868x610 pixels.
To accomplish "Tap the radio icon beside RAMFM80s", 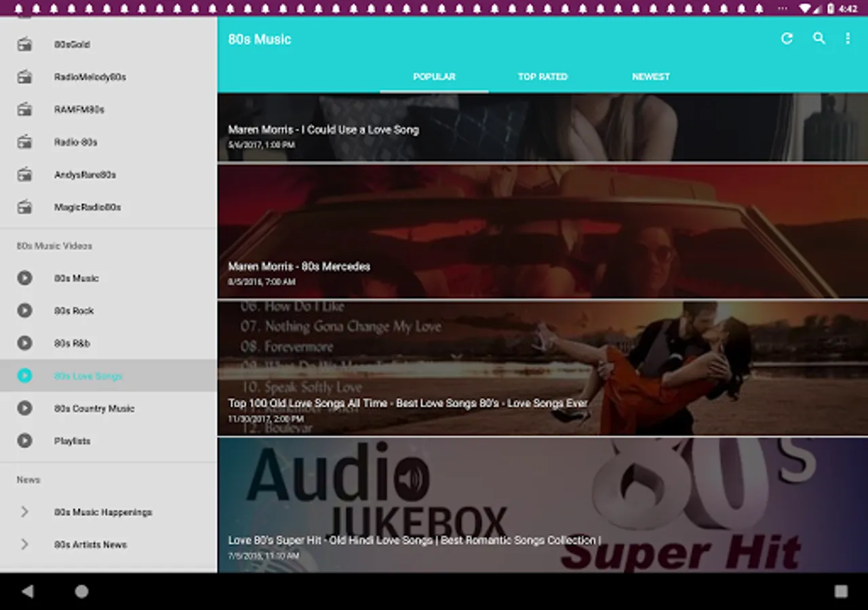I will (x=24, y=110).
